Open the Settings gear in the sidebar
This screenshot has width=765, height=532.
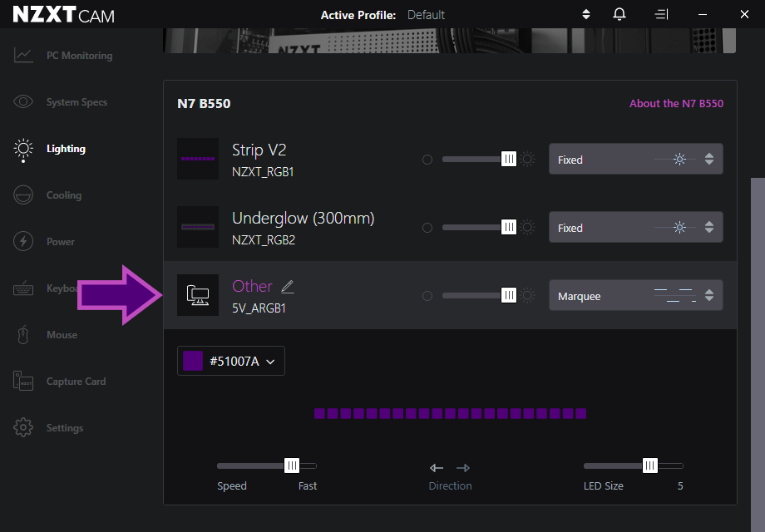pyautogui.click(x=22, y=427)
